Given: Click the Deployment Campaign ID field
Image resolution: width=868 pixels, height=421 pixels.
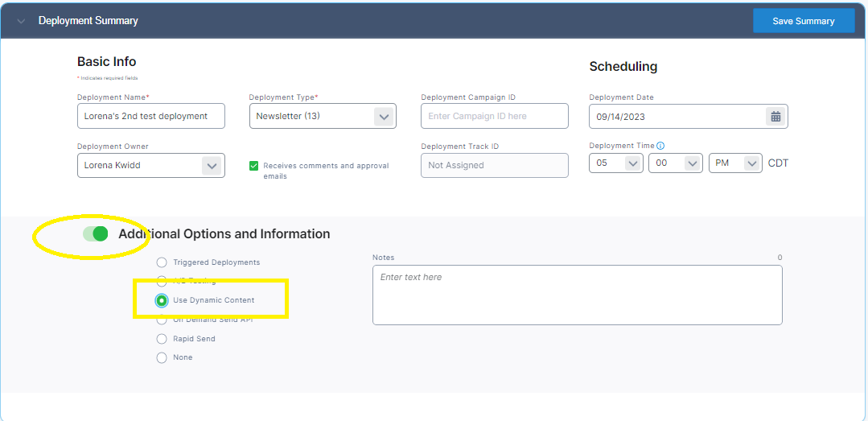Looking at the screenshot, I should click(494, 116).
